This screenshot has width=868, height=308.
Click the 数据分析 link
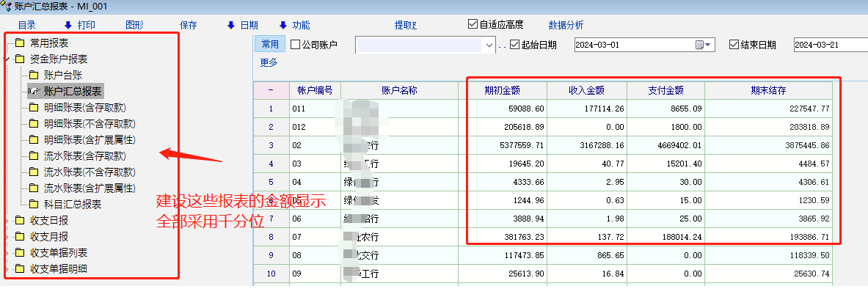(566, 25)
